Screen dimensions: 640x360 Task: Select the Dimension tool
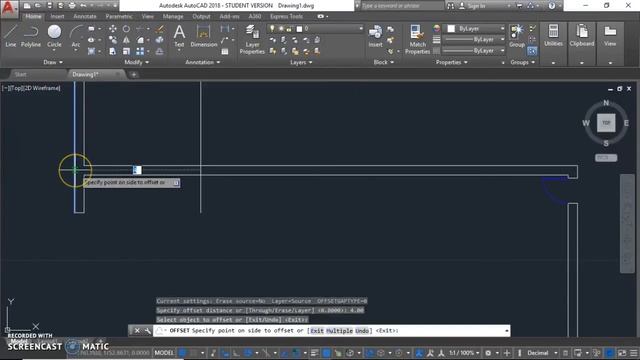[203, 36]
